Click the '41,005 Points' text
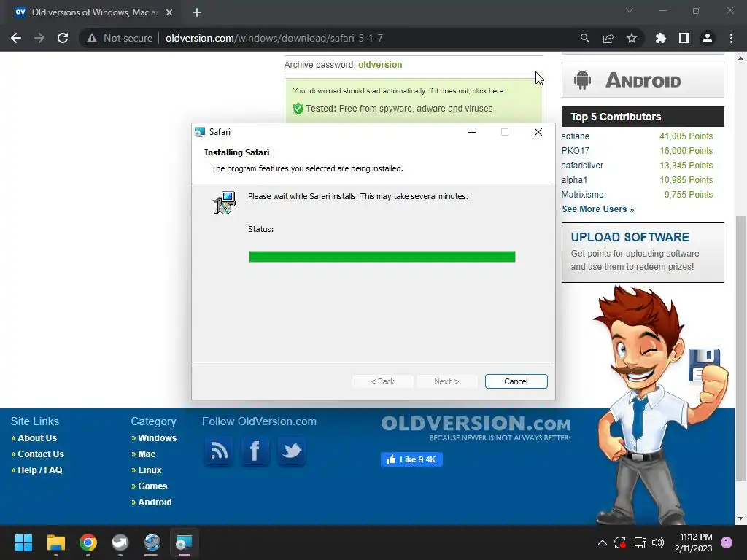 [x=686, y=136]
